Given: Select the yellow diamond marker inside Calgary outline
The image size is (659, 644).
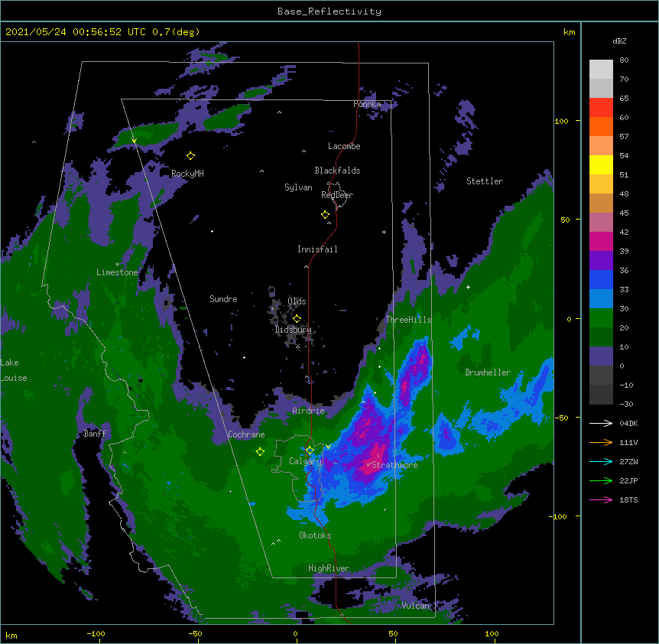Looking at the screenshot, I should [310, 450].
